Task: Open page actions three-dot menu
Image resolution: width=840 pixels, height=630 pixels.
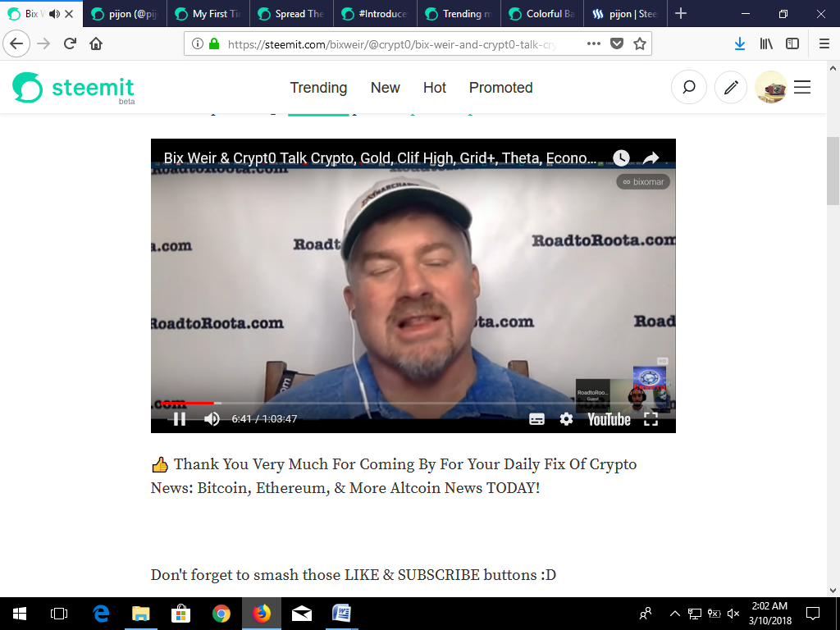Action: 594,43
